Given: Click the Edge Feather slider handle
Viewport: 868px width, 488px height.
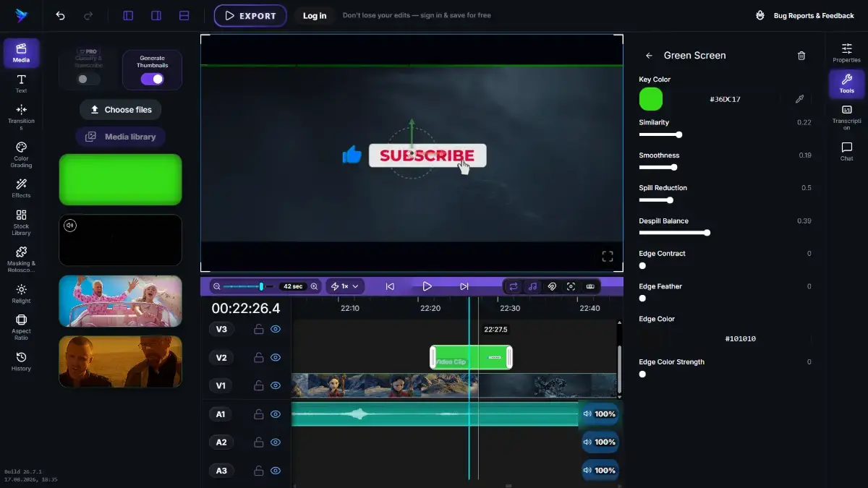Looking at the screenshot, I should pos(642,299).
